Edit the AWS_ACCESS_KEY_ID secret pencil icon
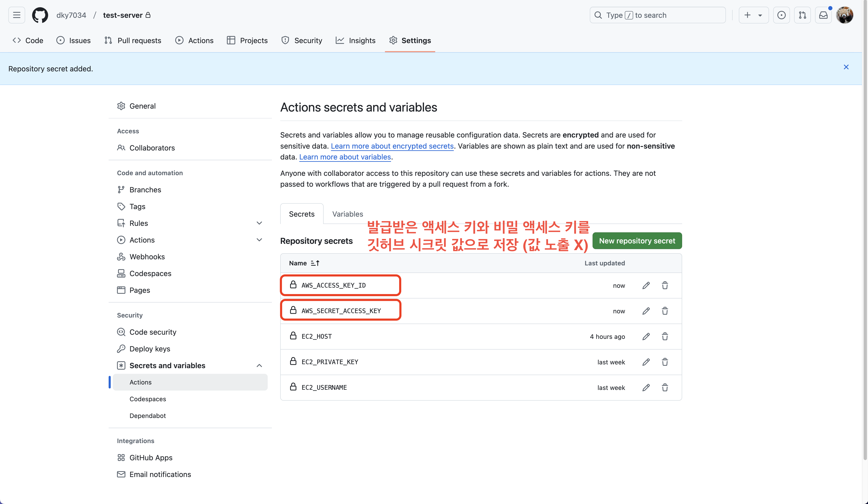 pyautogui.click(x=646, y=285)
